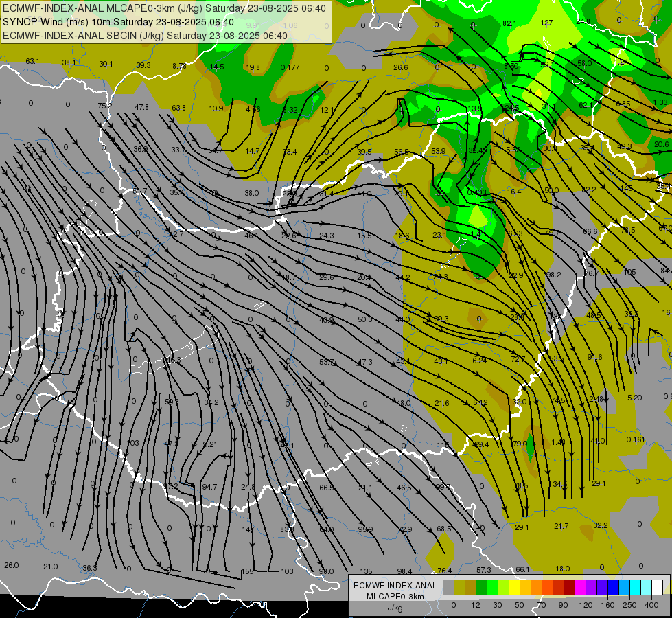Screen dimensions: 672x618
Task: Click the SBCIN title line
Action: pyautogui.click(x=145, y=36)
